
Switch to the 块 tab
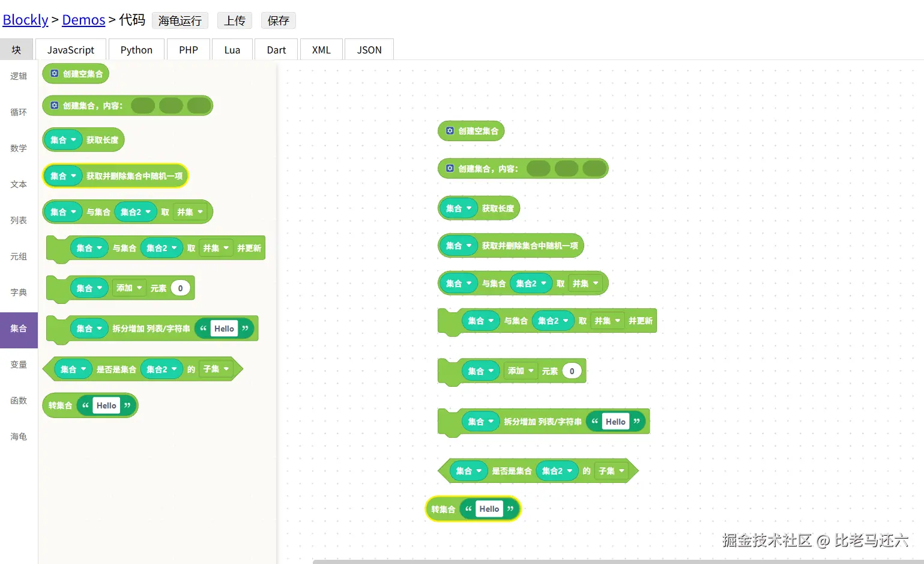[16, 49]
